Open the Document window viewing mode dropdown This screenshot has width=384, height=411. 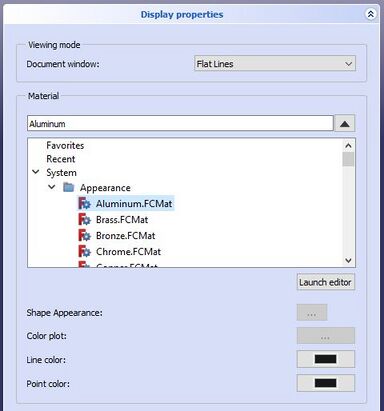275,64
